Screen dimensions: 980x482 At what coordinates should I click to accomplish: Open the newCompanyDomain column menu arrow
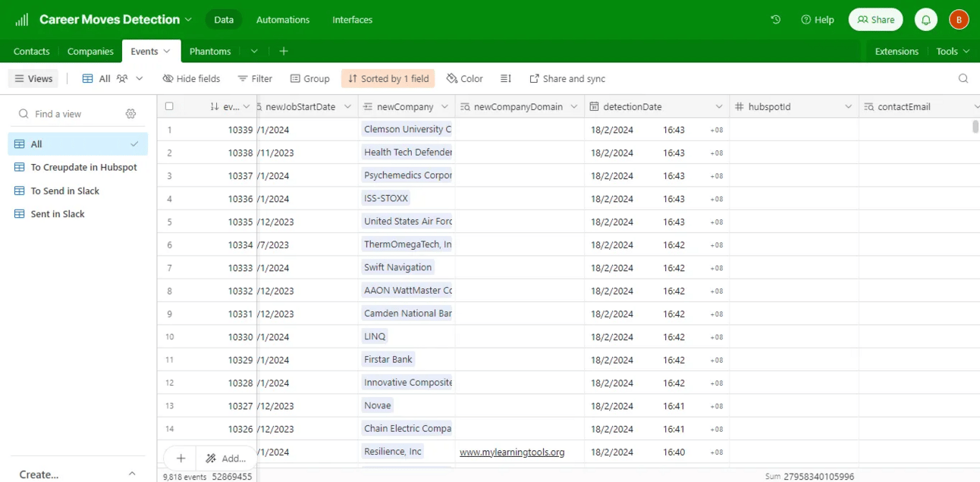(574, 106)
